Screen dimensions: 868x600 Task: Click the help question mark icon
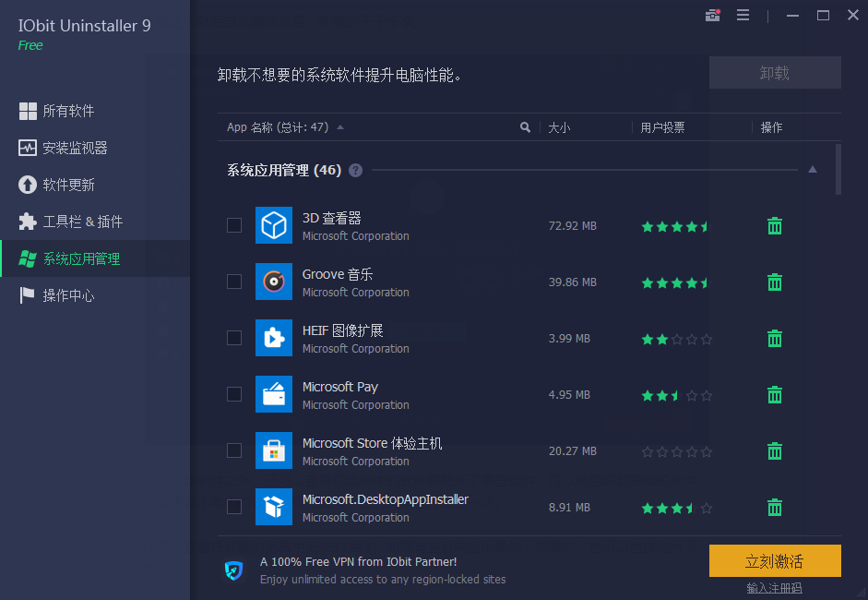click(x=355, y=171)
